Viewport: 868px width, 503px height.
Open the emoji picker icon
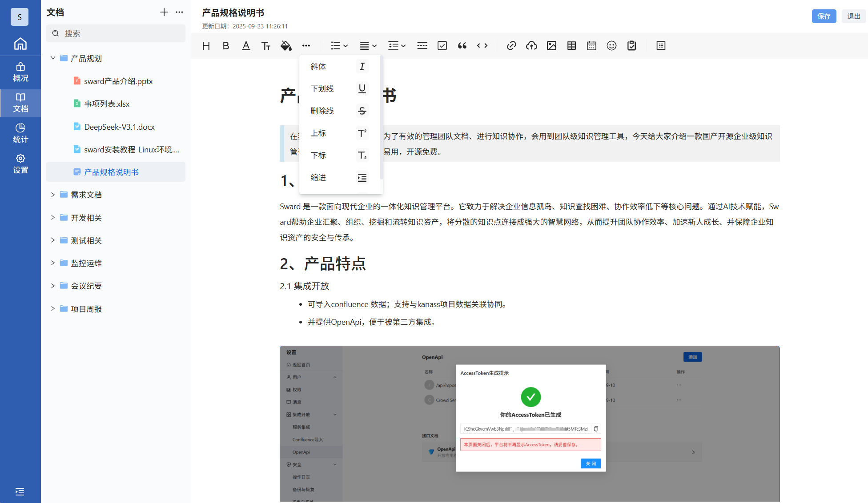click(x=611, y=46)
